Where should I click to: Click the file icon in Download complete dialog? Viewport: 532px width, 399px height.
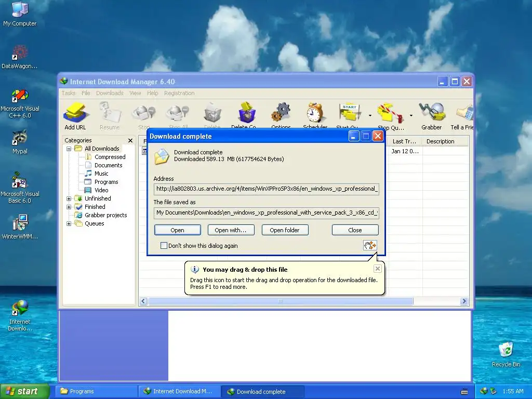(x=162, y=156)
